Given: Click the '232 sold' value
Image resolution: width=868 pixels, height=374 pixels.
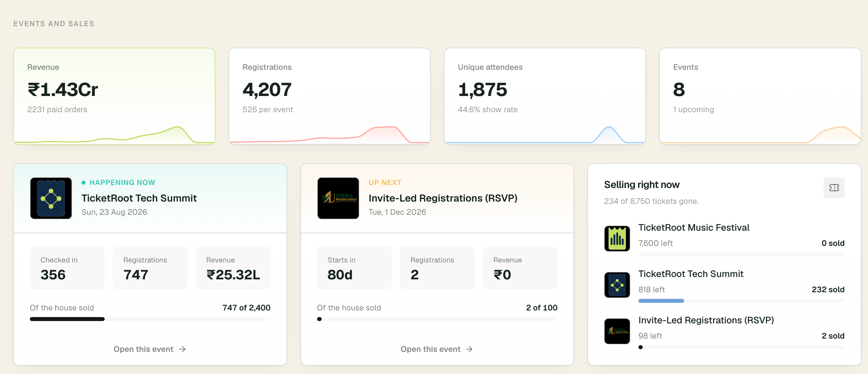Looking at the screenshot, I should [x=828, y=290].
